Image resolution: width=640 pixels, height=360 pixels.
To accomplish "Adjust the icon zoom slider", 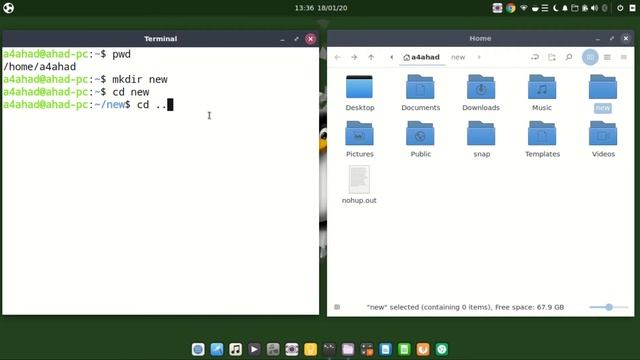I will 609,307.
